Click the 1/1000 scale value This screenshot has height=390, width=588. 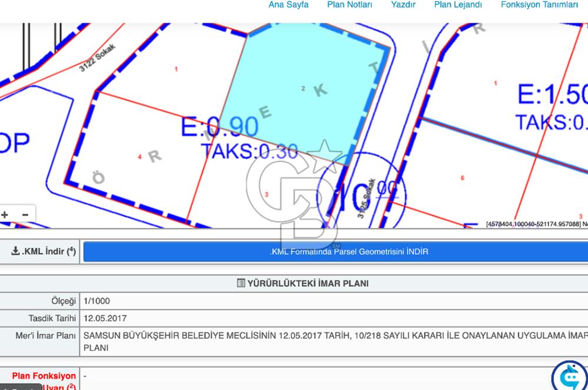point(97,301)
